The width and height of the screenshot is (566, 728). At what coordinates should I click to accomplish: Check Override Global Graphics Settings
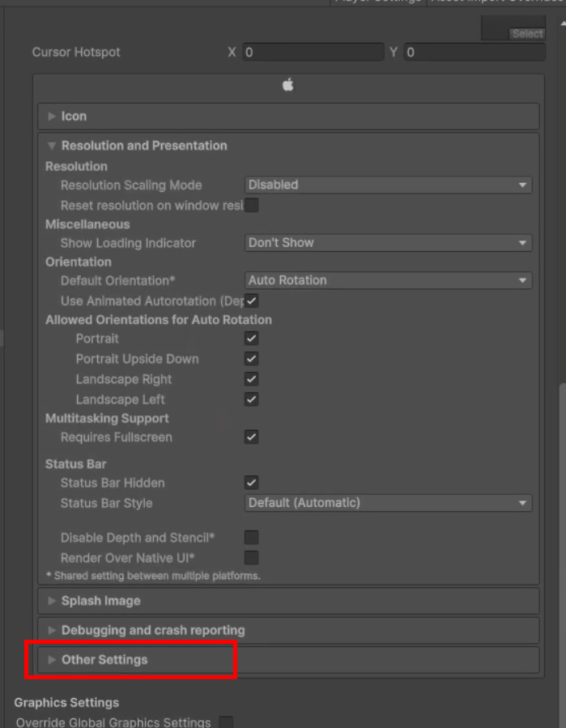[227, 722]
